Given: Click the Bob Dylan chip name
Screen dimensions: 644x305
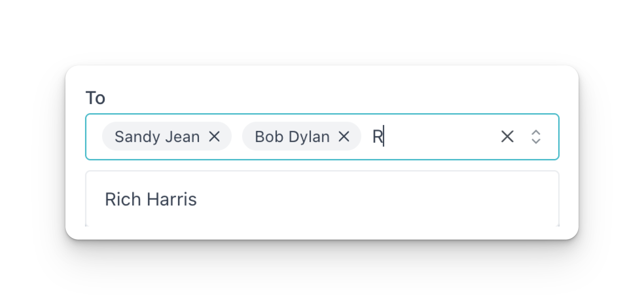Looking at the screenshot, I should pos(292,136).
